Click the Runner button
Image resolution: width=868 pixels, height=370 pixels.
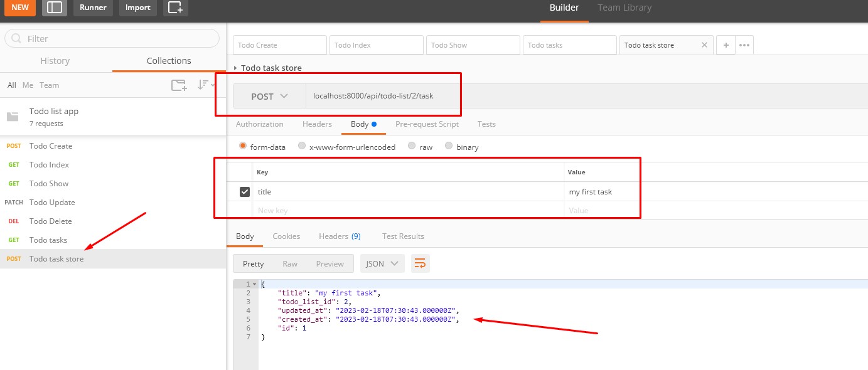click(93, 8)
